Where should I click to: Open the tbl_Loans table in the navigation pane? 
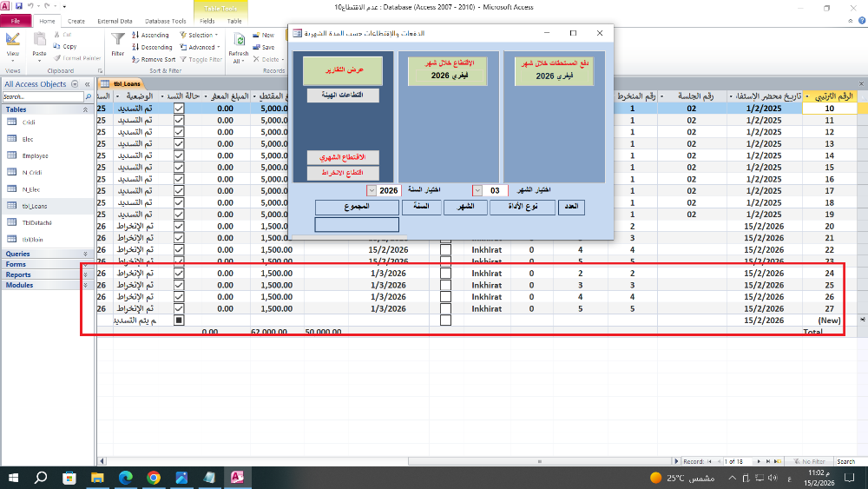pos(36,207)
